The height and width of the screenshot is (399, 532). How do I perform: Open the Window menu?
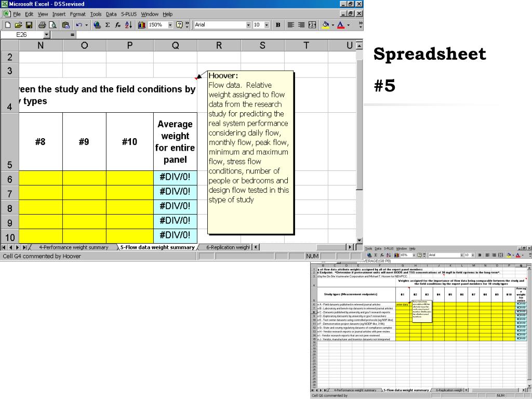pyautogui.click(x=150, y=14)
